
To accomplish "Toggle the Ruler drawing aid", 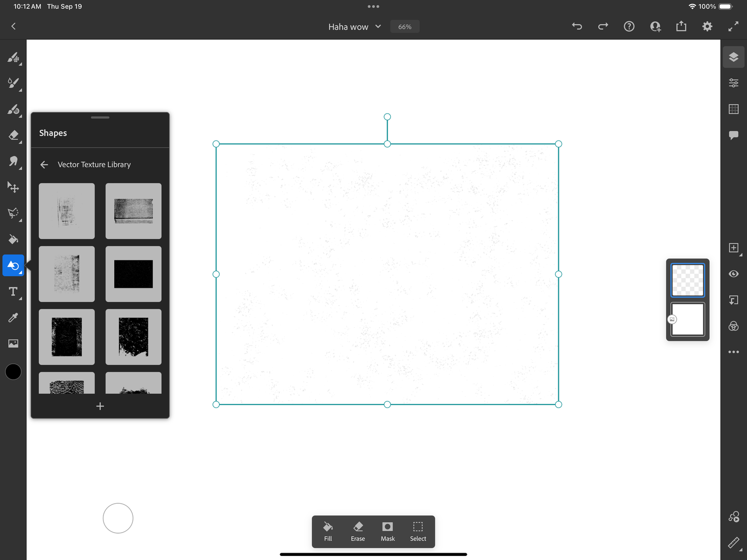I will click(x=734, y=543).
